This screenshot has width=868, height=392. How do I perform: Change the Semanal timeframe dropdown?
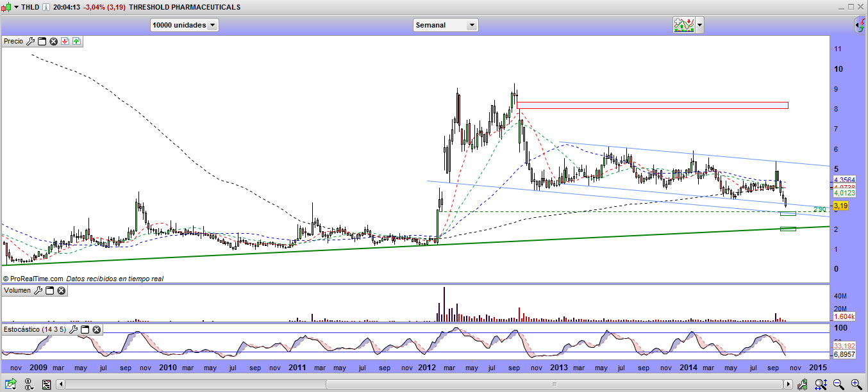coord(446,25)
